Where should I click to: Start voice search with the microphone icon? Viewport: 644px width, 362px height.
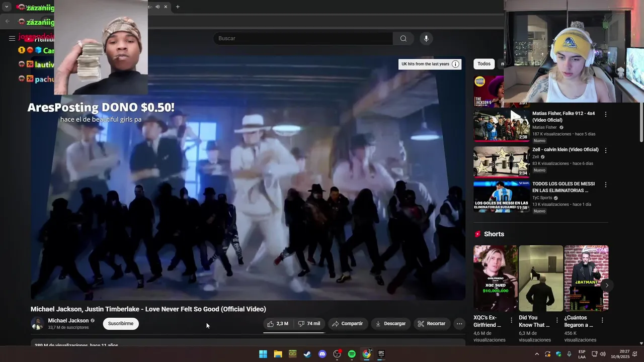coord(426,38)
